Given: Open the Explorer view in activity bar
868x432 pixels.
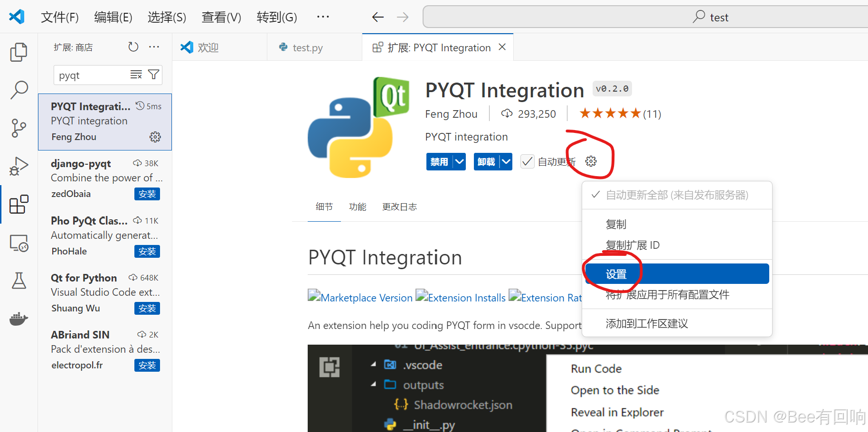Looking at the screenshot, I should pyautogui.click(x=19, y=52).
